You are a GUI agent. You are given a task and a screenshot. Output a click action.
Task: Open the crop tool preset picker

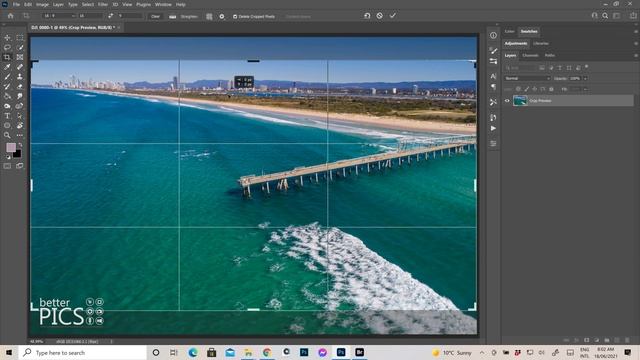(26, 16)
